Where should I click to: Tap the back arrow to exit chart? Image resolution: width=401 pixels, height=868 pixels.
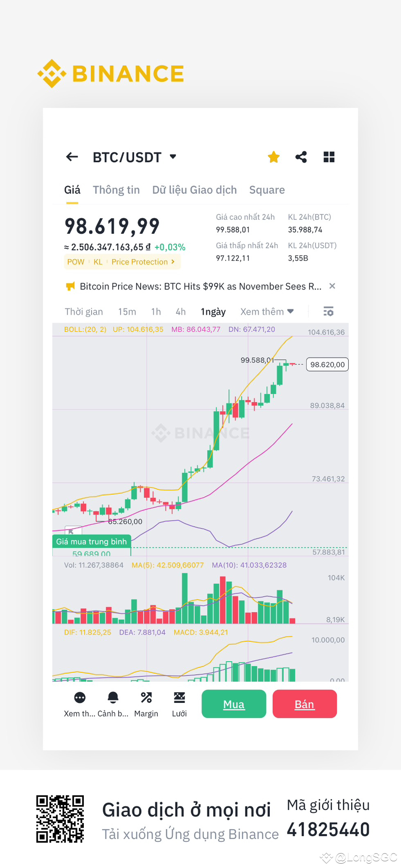click(72, 157)
